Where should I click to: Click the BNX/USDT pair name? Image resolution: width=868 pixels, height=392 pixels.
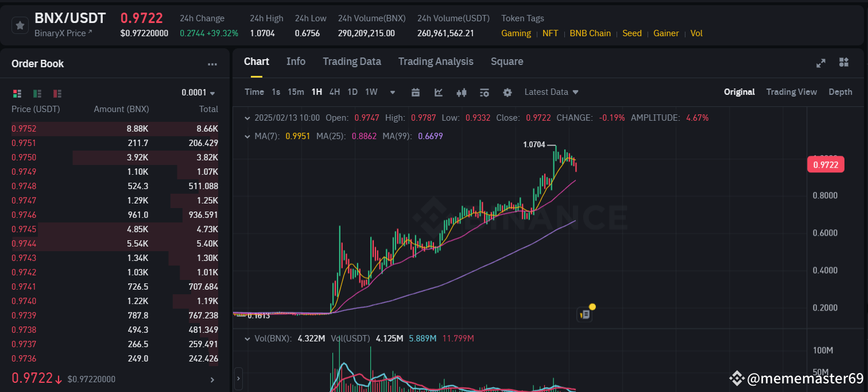(70, 18)
